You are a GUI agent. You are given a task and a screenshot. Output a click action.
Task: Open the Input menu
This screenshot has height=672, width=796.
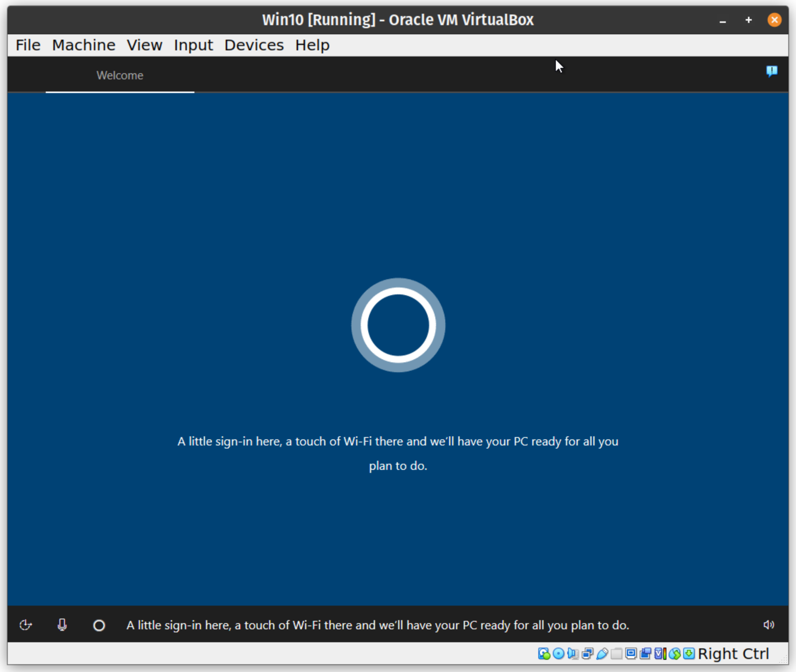193,45
